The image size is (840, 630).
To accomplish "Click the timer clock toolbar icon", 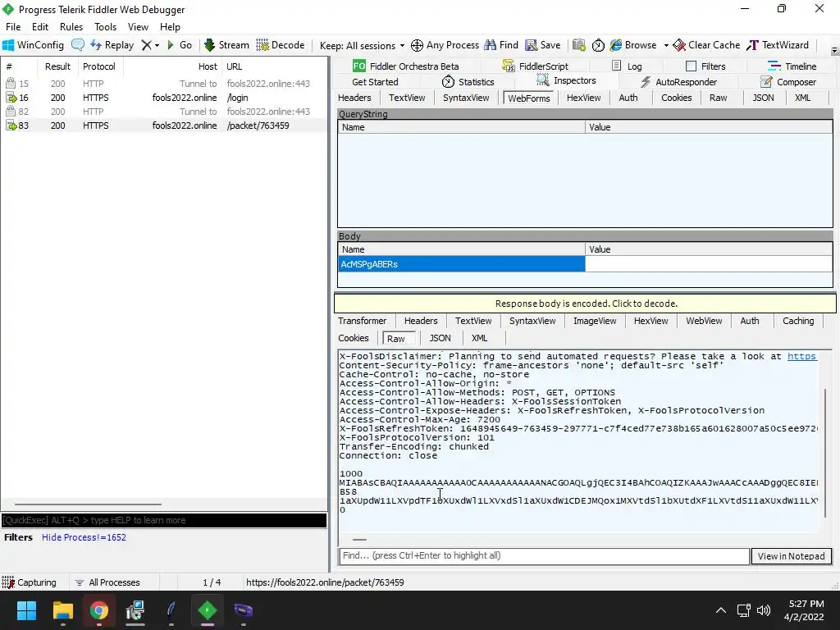I will pyautogui.click(x=598, y=46).
